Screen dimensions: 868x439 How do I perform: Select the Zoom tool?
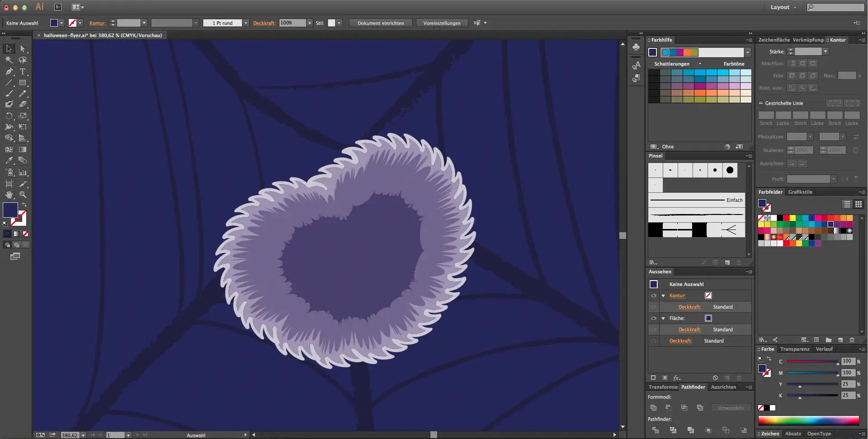pos(23,195)
